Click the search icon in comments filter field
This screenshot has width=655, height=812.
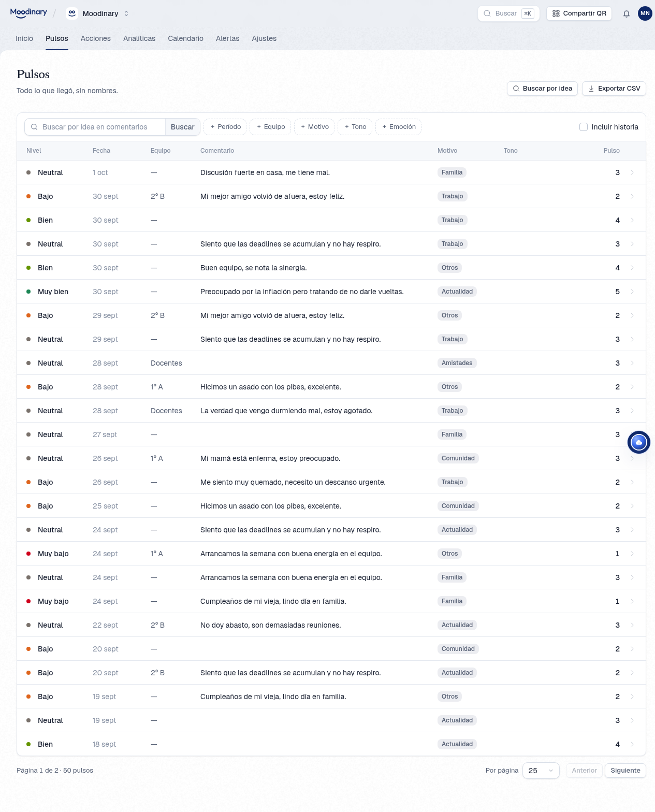(34, 127)
